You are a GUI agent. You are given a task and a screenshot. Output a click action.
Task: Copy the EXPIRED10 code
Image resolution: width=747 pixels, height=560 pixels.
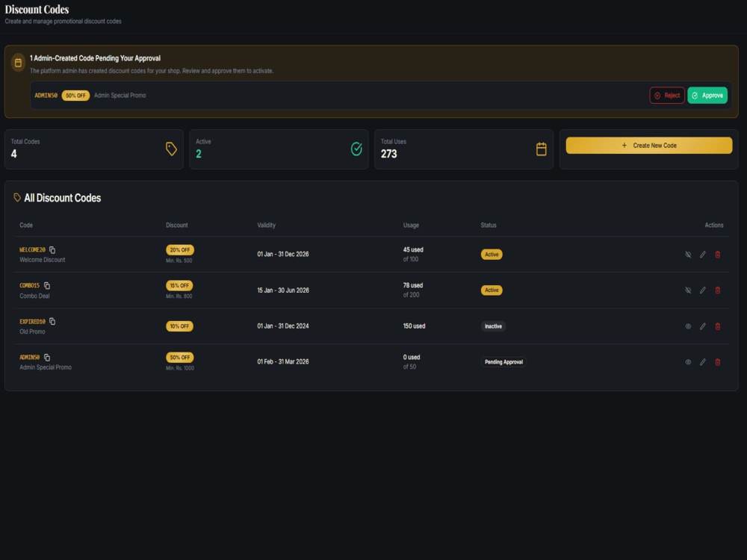[52, 321]
